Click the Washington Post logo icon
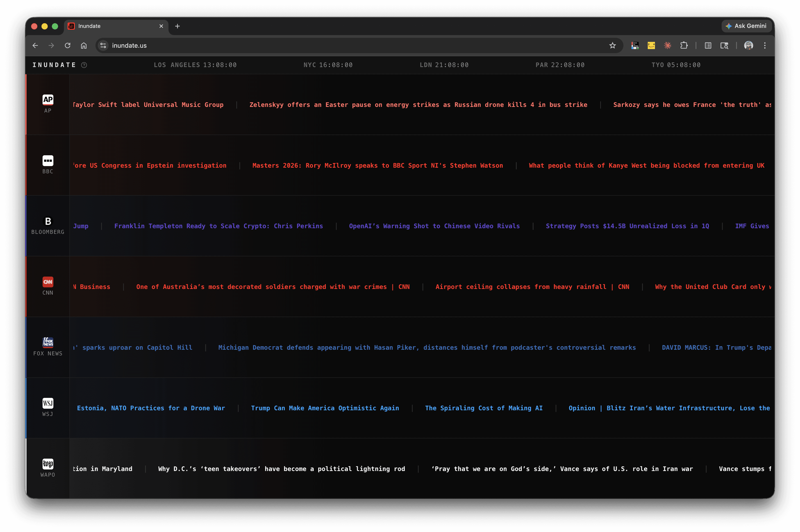The image size is (800, 532). (48, 463)
